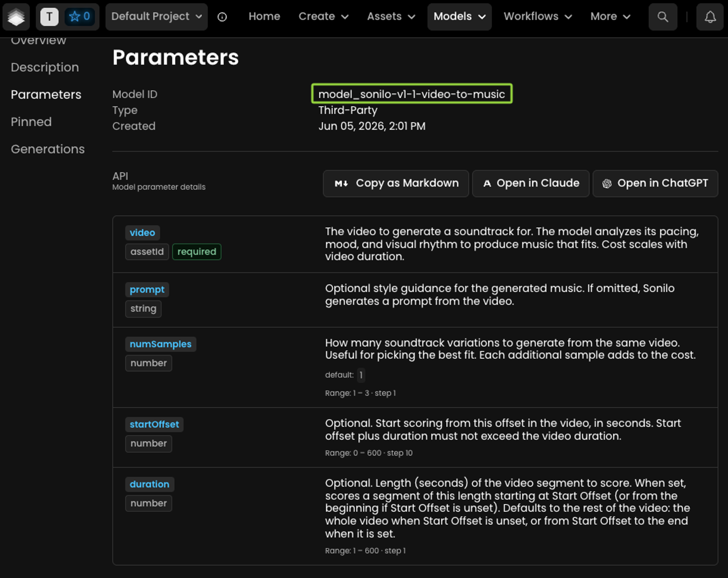The image size is (728, 578).
Task: Click the assetId type tag
Action: click(x=147, y=252)
